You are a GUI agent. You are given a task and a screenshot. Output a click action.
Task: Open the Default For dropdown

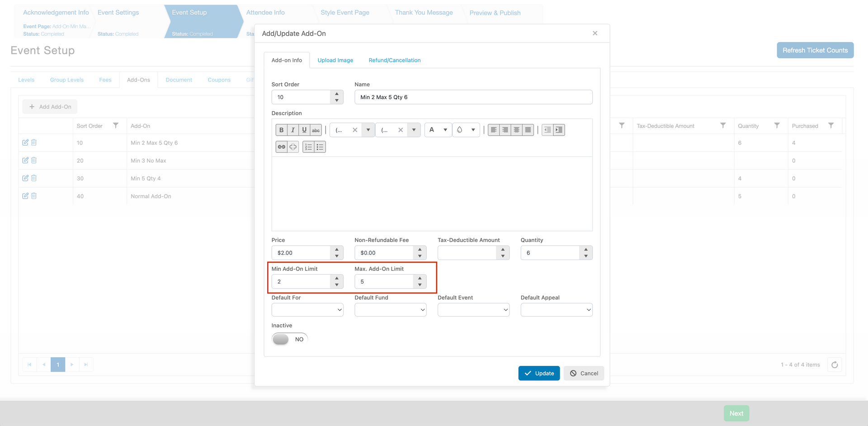pos(307,310)
